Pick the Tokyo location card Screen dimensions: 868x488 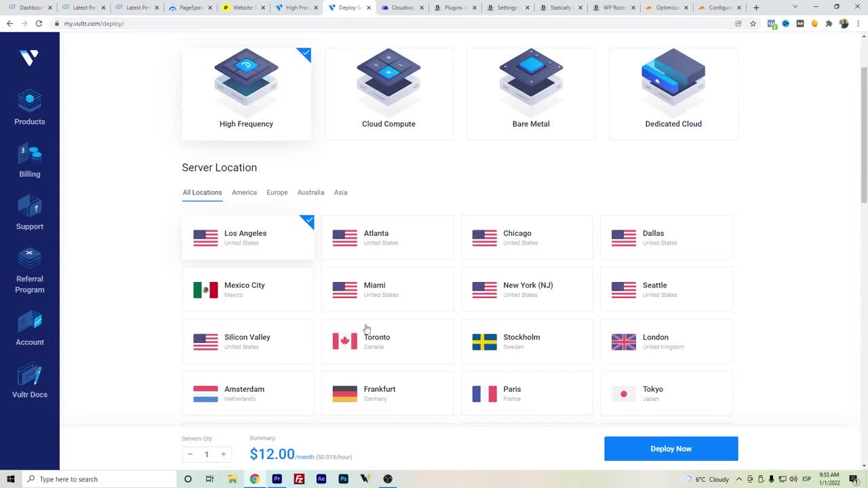click(667, 393)
